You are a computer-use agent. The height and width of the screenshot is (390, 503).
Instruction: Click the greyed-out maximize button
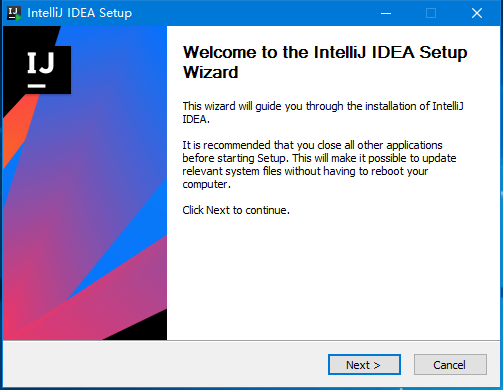(431, 13)
